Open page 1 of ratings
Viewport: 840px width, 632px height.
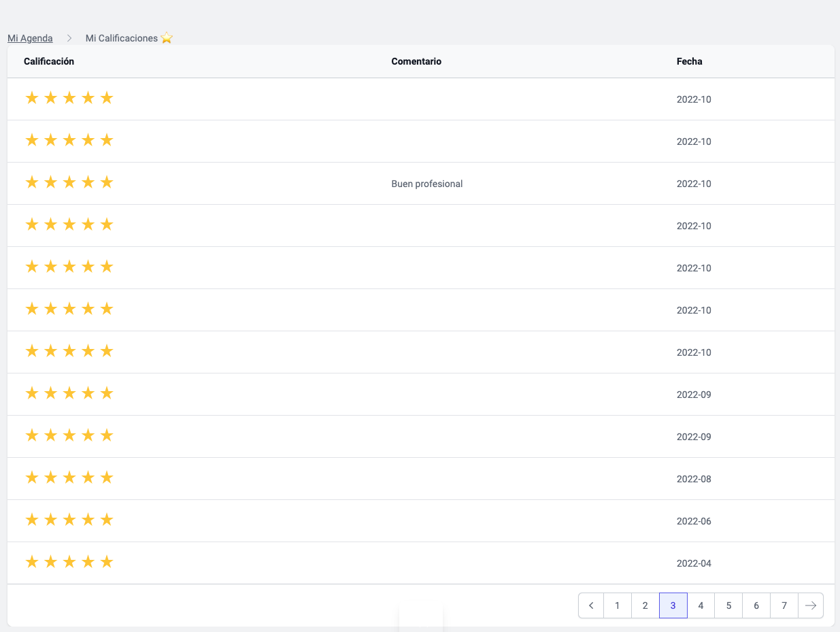(x=617, y=605)
